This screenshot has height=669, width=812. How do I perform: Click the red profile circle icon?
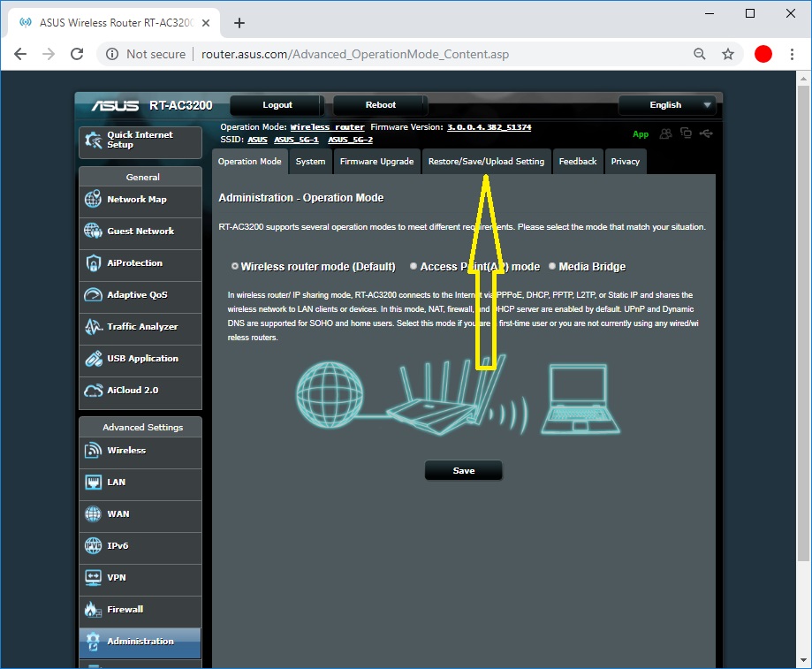pos(763,54)
